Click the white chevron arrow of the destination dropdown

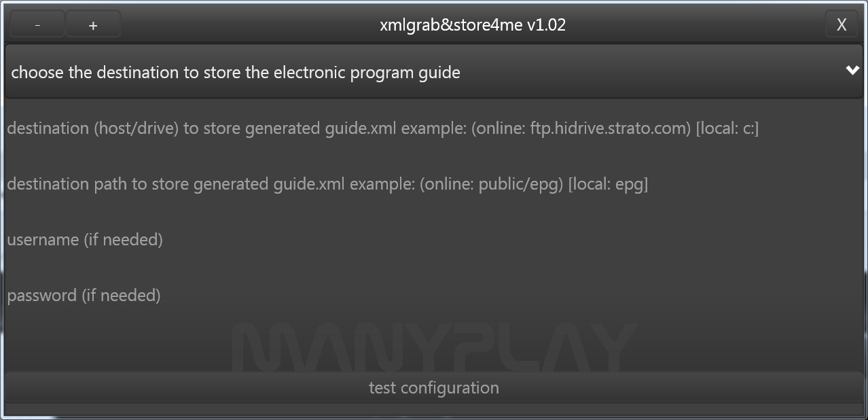(x=852, y=71)
